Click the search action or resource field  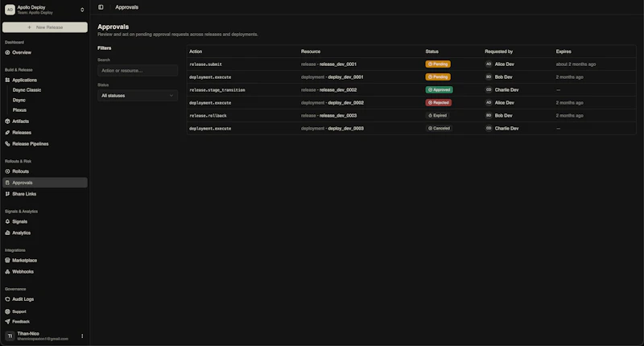click(138, 71)
